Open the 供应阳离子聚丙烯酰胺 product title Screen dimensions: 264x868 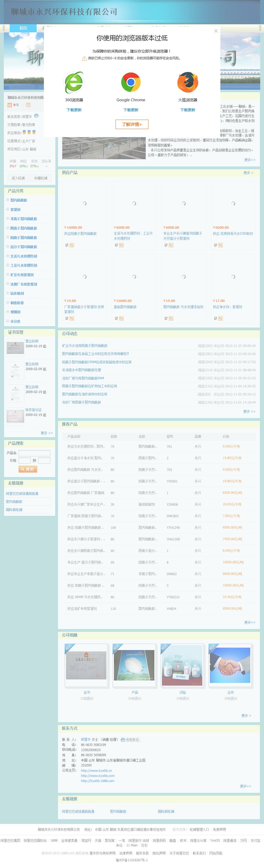coord(80,234)
